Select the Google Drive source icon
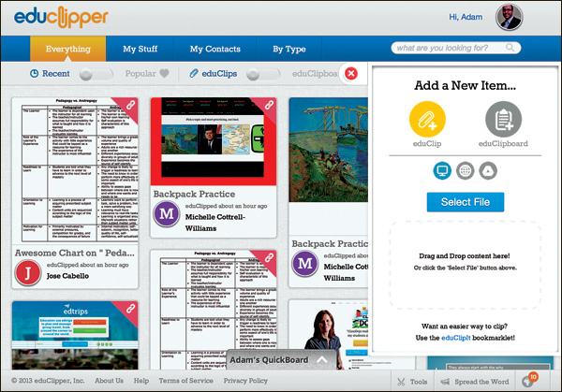The height and width of the screenshot is (392, 562). coord(488,171)
